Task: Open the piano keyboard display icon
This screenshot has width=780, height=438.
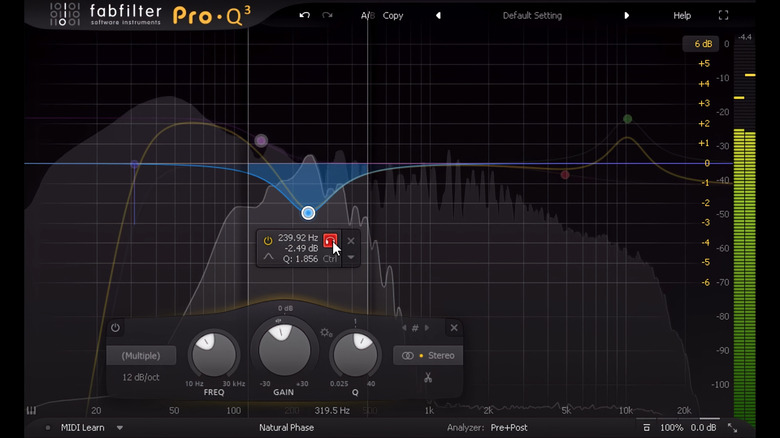Action: pyautogui.click(x=32, y=410)
